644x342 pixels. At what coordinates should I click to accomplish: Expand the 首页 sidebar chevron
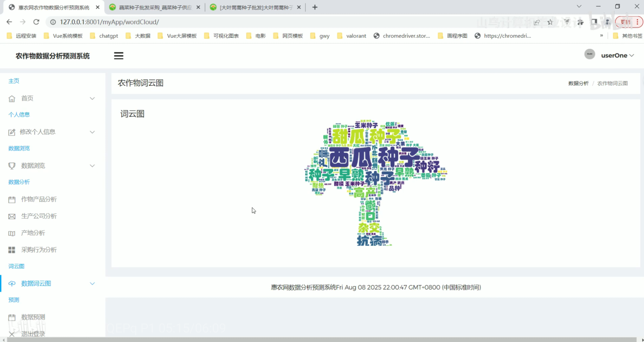coord(92,98)
